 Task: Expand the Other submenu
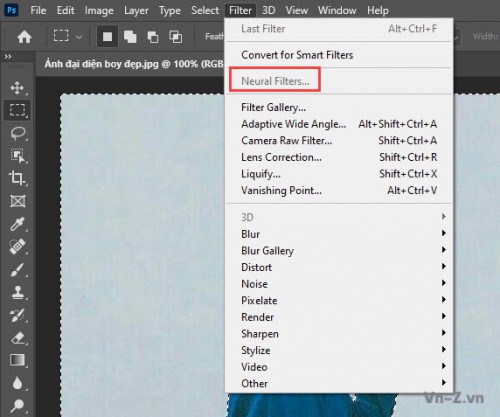click(x=339, y=384)
